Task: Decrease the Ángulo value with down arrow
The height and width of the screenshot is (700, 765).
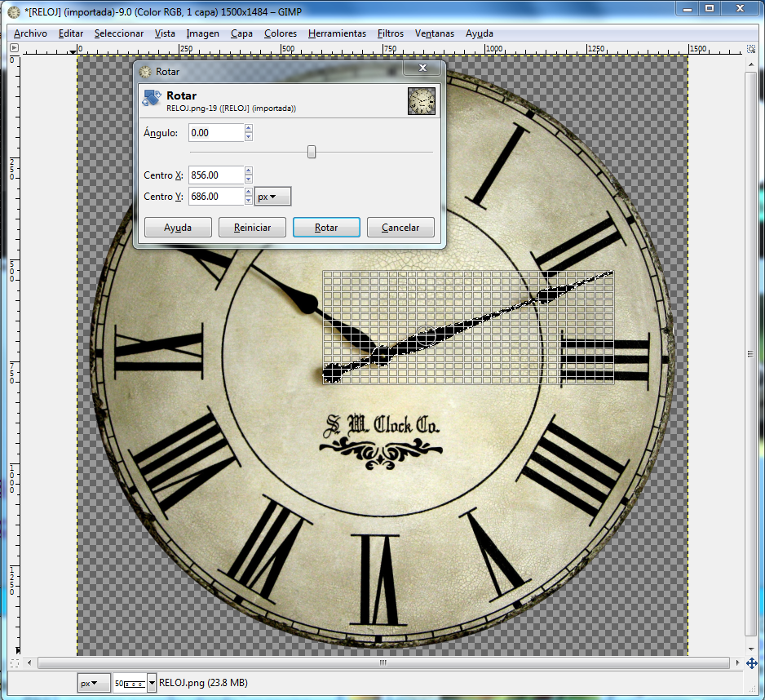Action: [249, 137]
